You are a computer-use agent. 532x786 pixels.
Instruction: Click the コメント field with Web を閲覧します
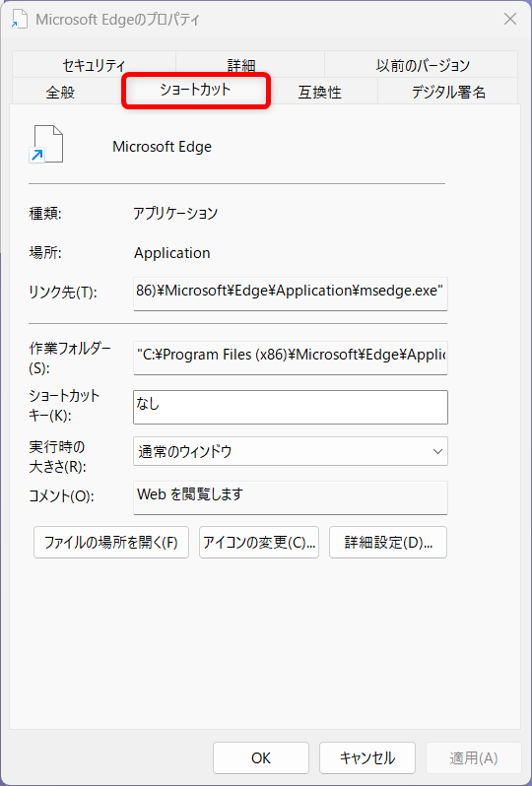click(291, 497)
